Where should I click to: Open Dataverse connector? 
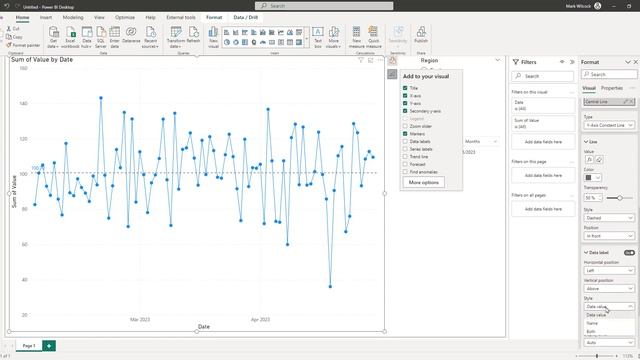point(131,34)
